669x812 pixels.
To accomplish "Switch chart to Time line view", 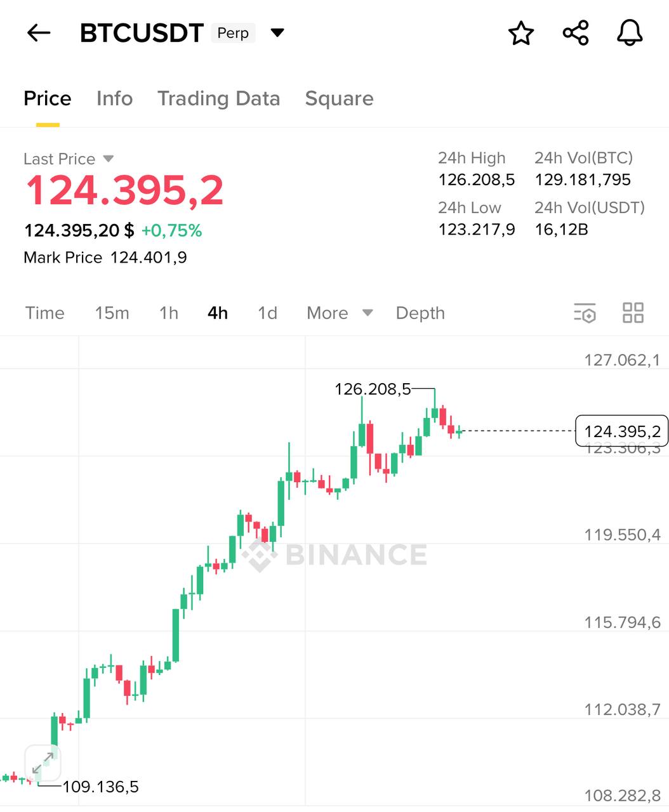I will click(x=44, y=313).
